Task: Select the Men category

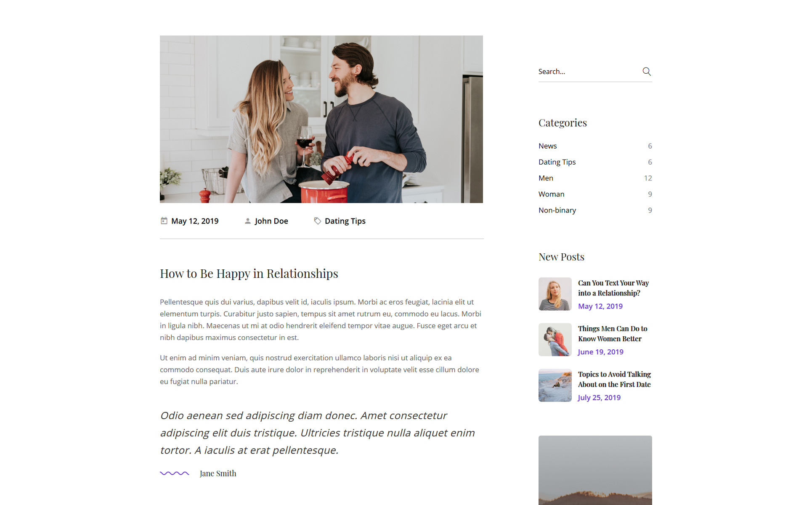Action: [546, 178]
